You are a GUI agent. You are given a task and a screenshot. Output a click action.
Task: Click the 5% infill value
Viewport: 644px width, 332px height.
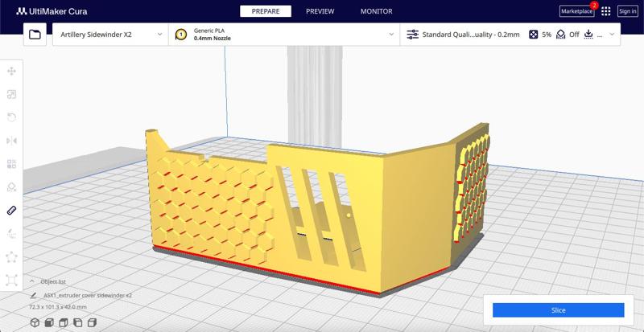pos(547,35)
